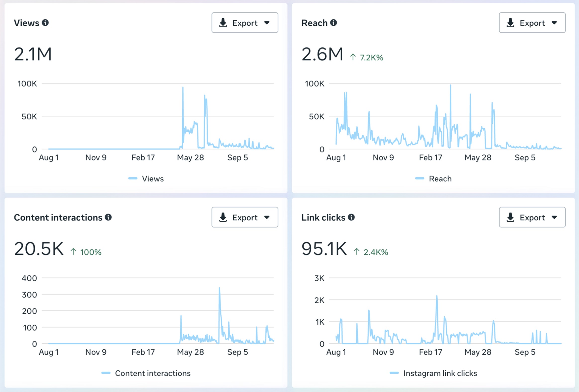The width and height of the screenshot is (579, 392).
Task: Open the Link clicks Export dropdown arrow
Action: coord(554,217)
